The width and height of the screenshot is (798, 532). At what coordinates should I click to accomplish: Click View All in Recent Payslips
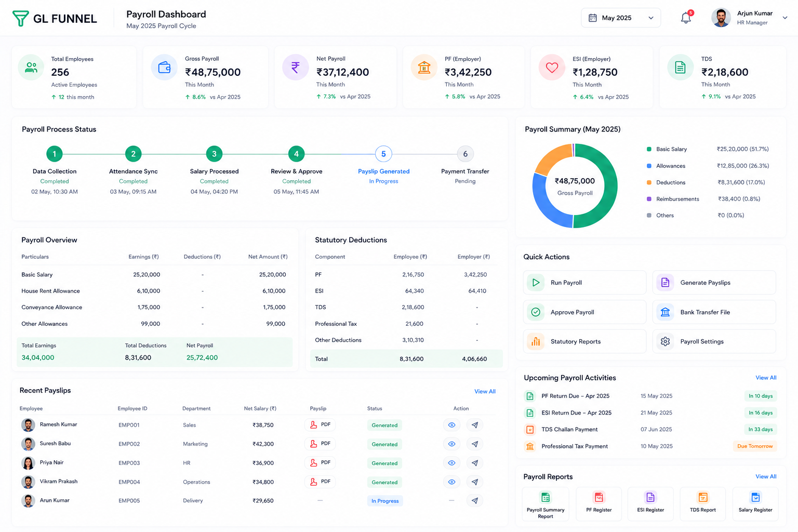(x=485, y=391)
